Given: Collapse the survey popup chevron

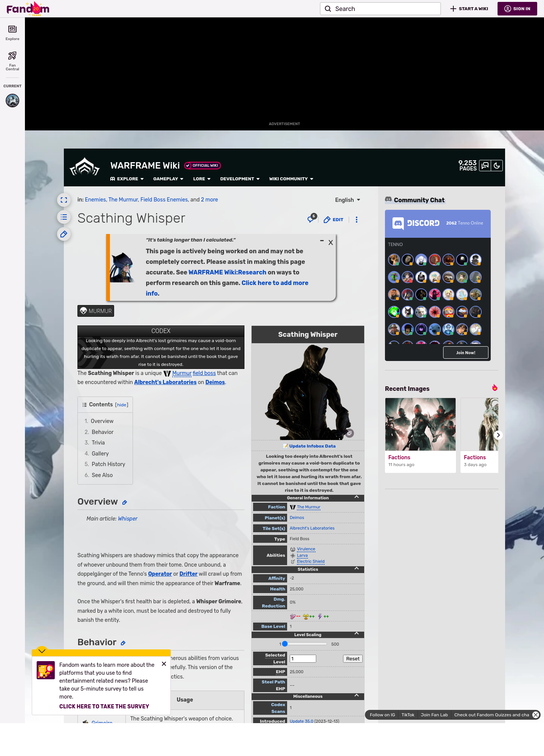Looking at the screenshot, I should 42,651.
